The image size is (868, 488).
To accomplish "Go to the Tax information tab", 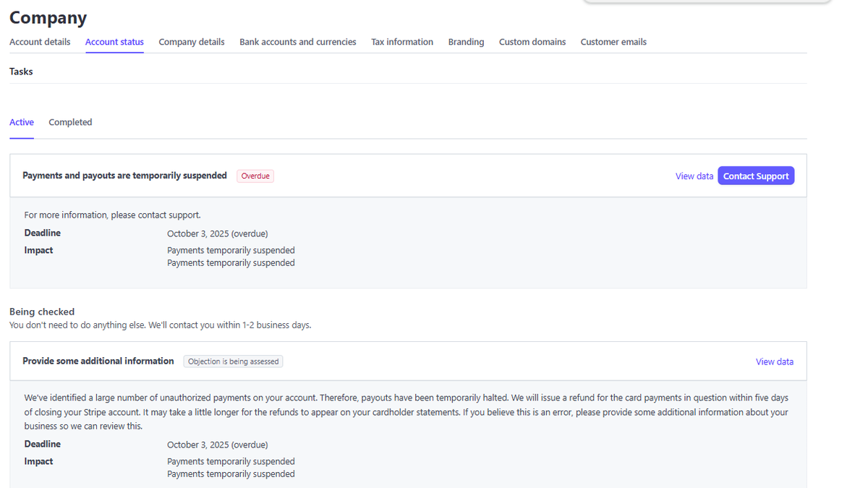I will click(402, 42).
